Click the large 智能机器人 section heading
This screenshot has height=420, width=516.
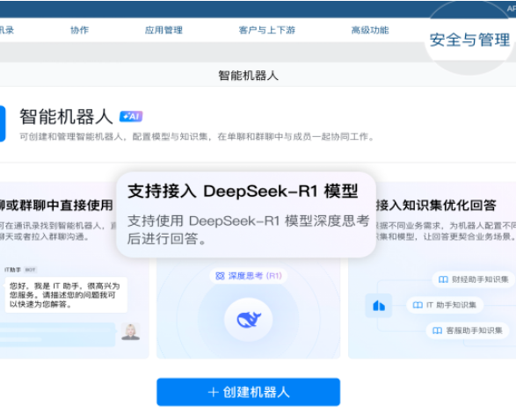pyautogui.click(x=66, y=117)
